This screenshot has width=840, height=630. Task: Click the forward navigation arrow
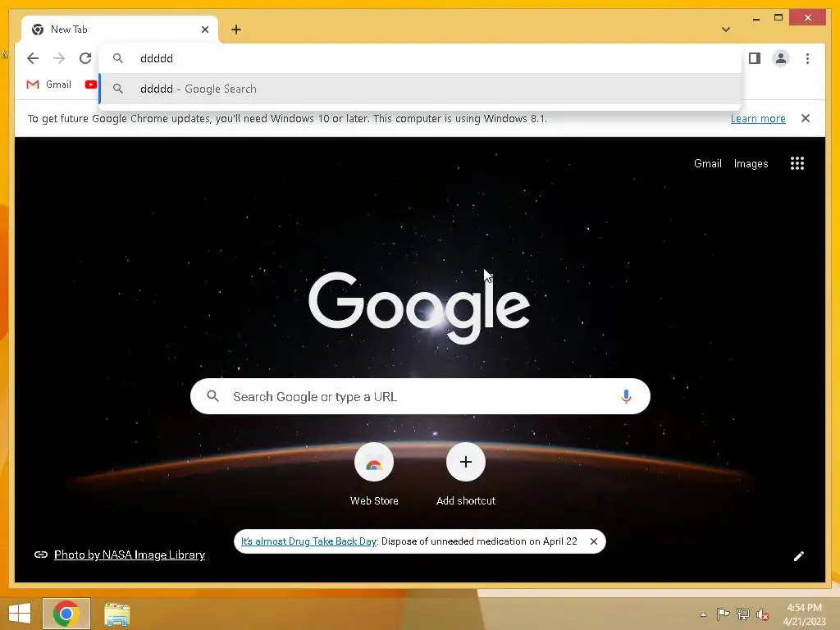tap(59, 58)
